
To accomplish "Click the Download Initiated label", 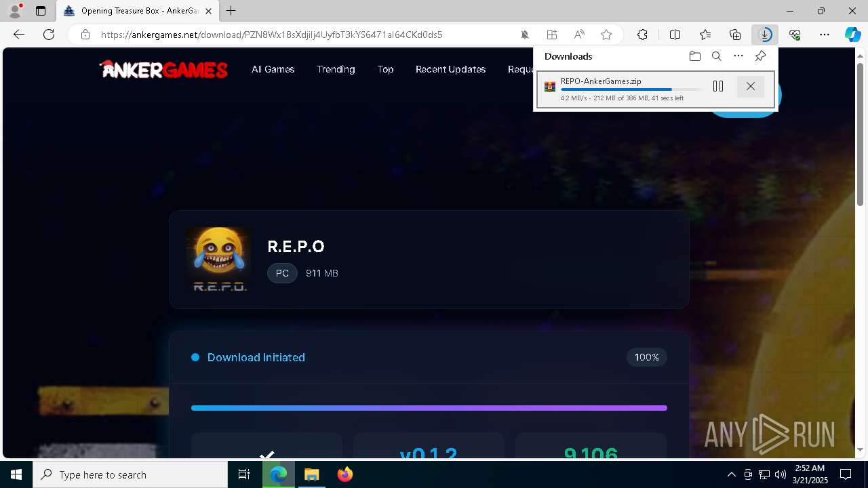I will 256,357.
